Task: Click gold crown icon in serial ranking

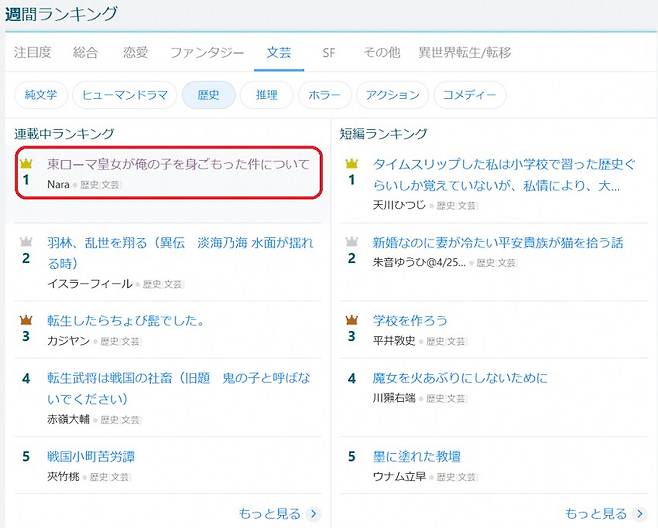Action: pos(26,163)
